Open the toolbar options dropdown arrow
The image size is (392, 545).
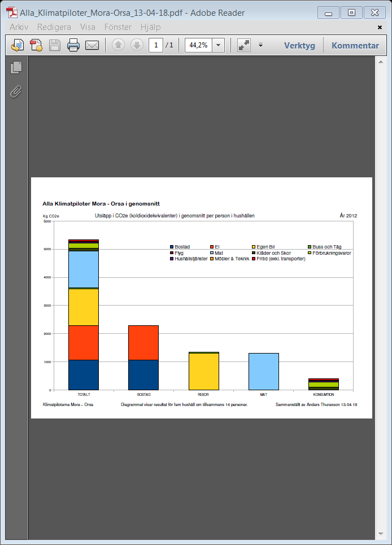click(x=260, y=45)
